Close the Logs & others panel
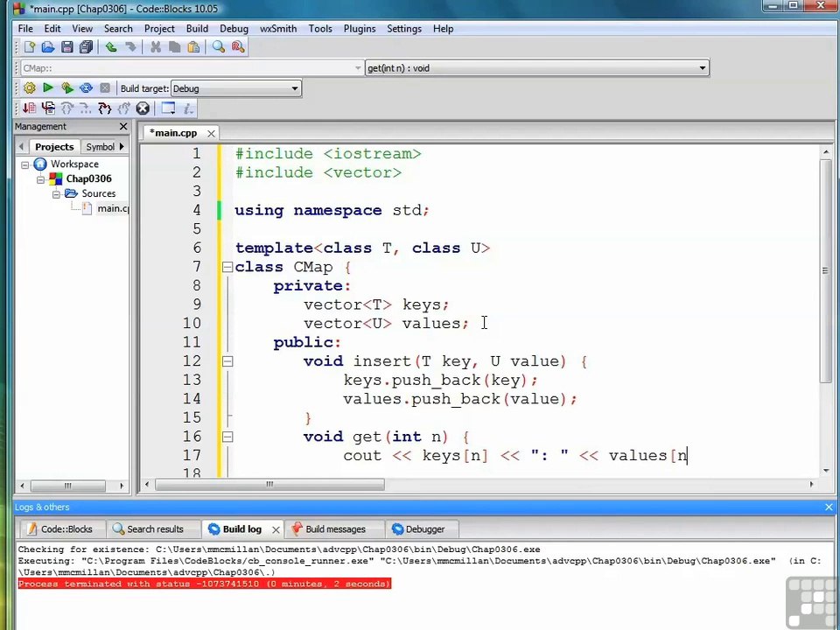The image size is (840, 630). (829, 507)
